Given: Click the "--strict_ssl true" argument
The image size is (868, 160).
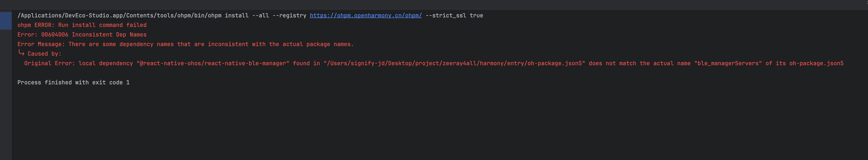Looking at the screenshot, I should point(454,15).
